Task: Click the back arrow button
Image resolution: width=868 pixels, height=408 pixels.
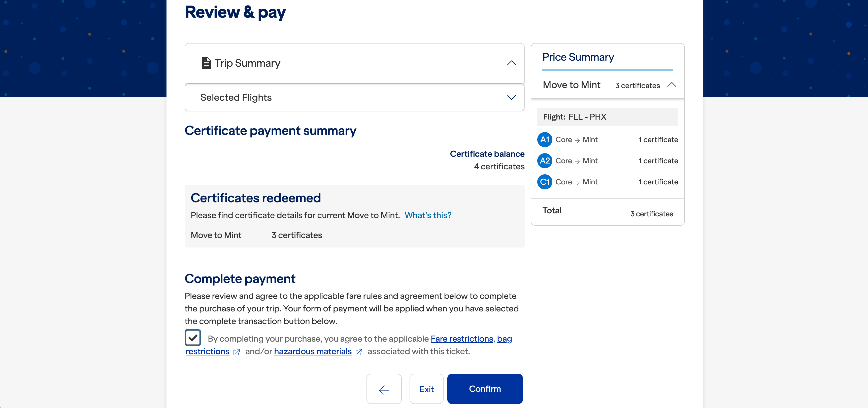Action: tap(384, 389)
